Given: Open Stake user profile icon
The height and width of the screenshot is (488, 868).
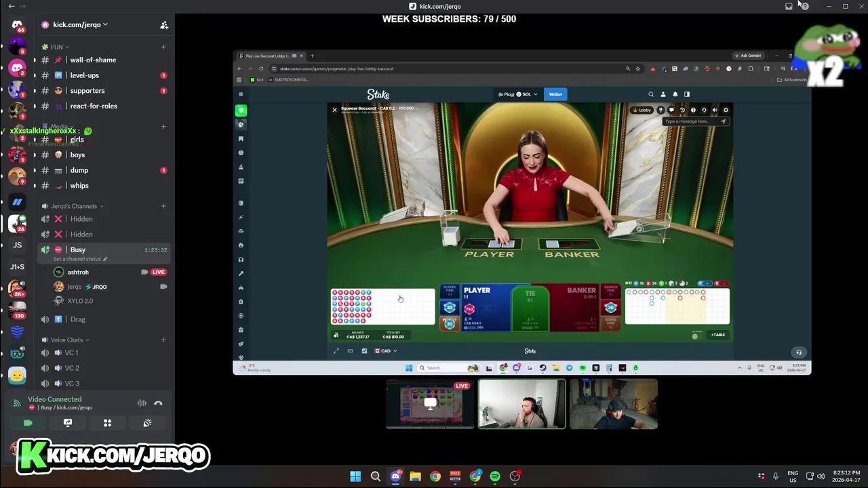Looking at the screenshot, I should tap(663, 94).
